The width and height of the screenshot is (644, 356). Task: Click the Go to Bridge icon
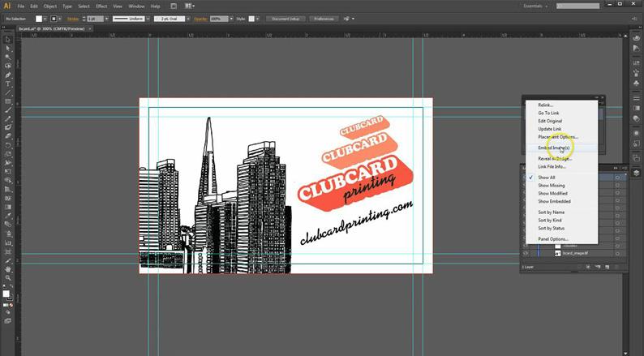coord(174,6)
